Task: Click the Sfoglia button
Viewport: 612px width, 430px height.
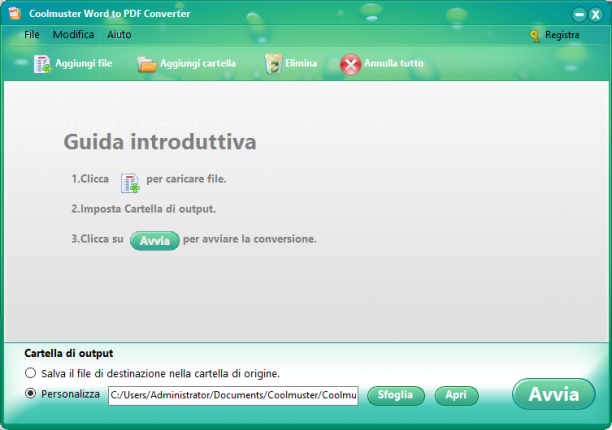Action: pyautogui.click(x=396, y=396)
